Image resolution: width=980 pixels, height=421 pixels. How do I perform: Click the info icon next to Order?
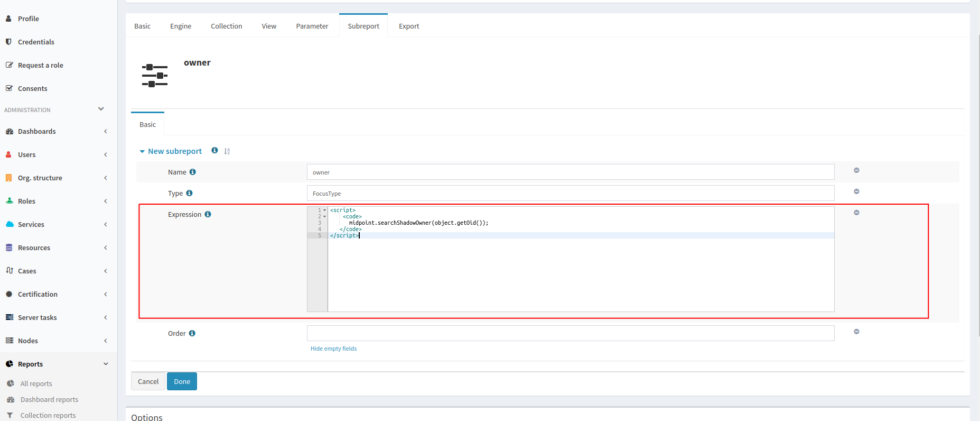(x=192, y=333)
